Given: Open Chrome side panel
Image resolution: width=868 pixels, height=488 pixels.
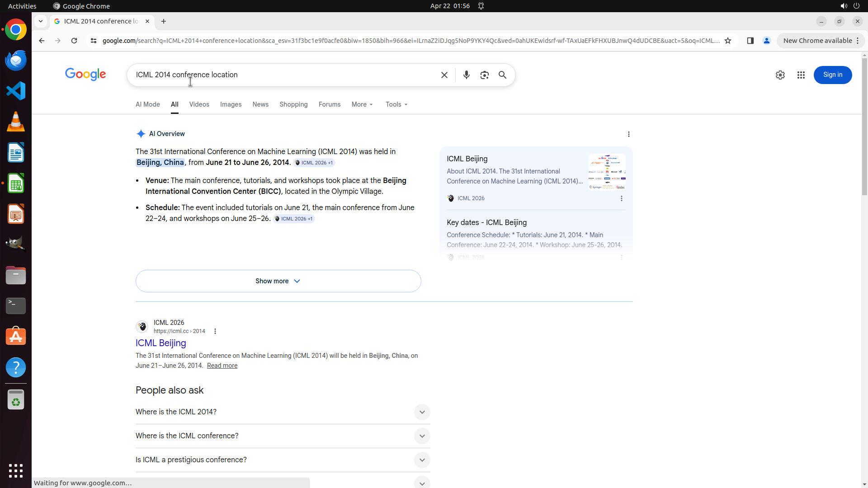Looking at the screenshot, I should [750, 41].
